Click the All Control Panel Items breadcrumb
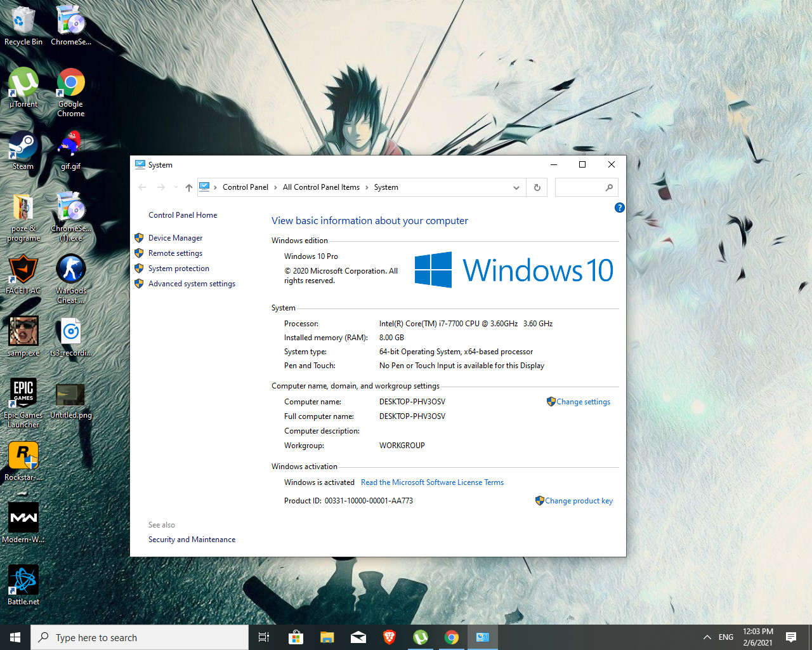Viewport: 812px width, 650px height. click(321, 187)
